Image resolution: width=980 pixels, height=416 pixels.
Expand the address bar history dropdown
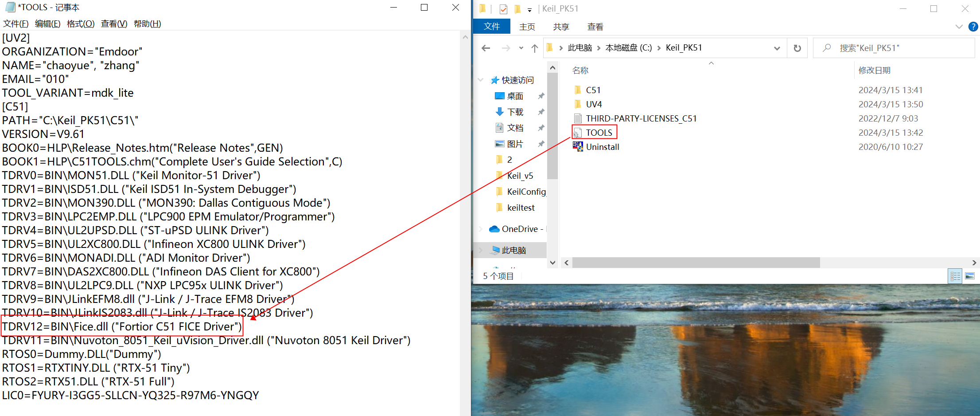pyautogui.click(x=777, y=48)
